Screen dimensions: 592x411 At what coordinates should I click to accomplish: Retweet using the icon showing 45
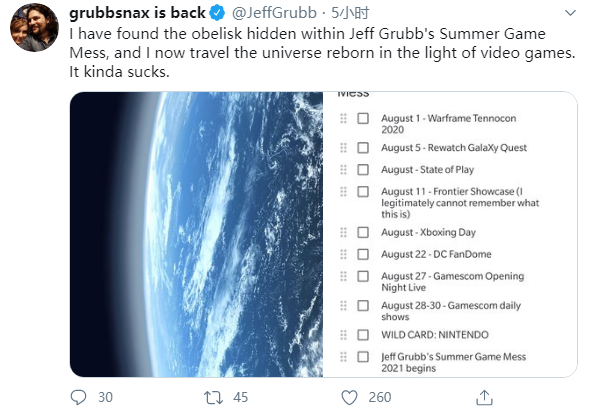pyautogui.click(x=213, y=397)
